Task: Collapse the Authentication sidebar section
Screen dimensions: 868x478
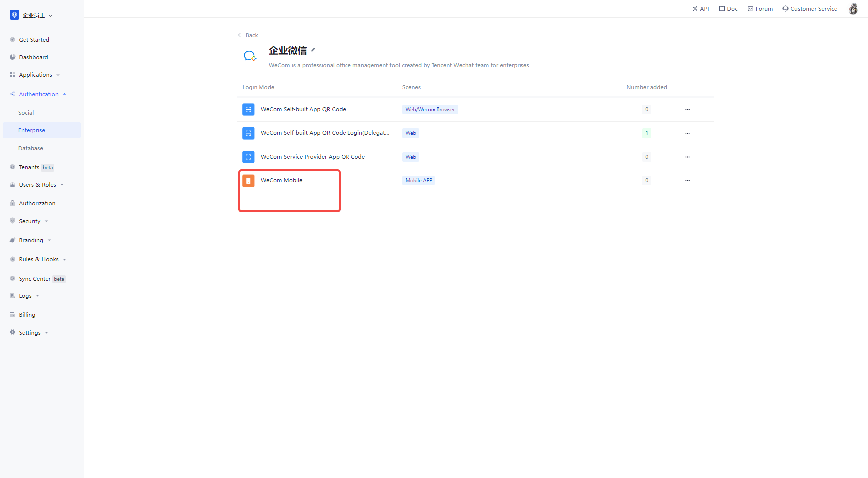Action: 39,94
